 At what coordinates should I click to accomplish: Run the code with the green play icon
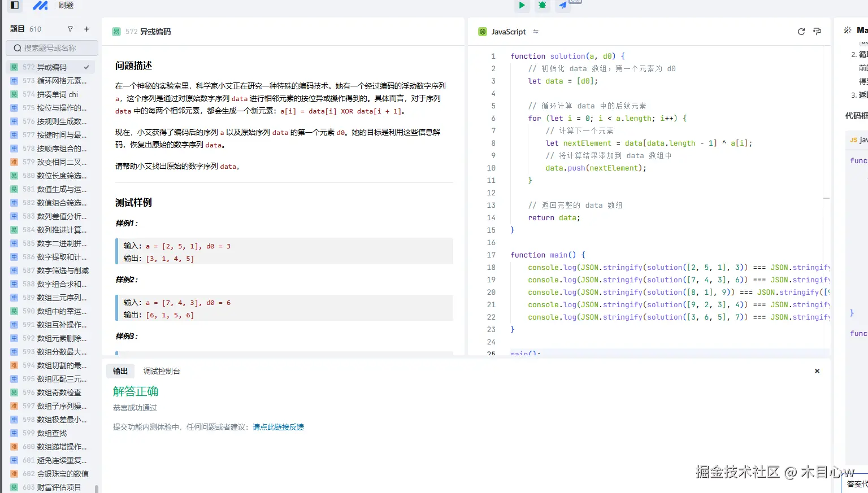click(522, 6)
